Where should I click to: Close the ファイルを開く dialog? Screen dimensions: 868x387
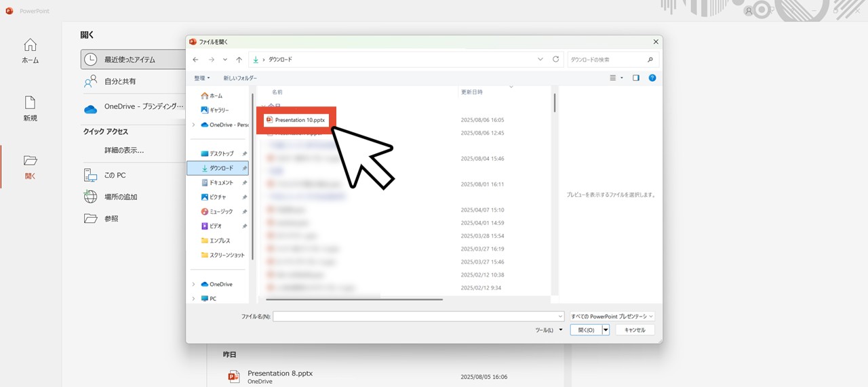[655, 41]
